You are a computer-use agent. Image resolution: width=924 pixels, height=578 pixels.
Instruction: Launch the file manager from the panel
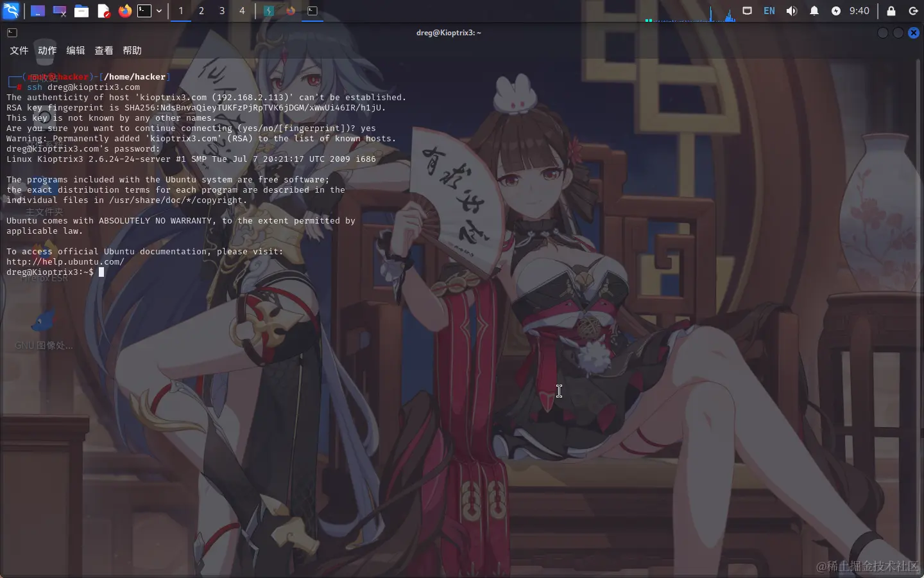[81, 11]
